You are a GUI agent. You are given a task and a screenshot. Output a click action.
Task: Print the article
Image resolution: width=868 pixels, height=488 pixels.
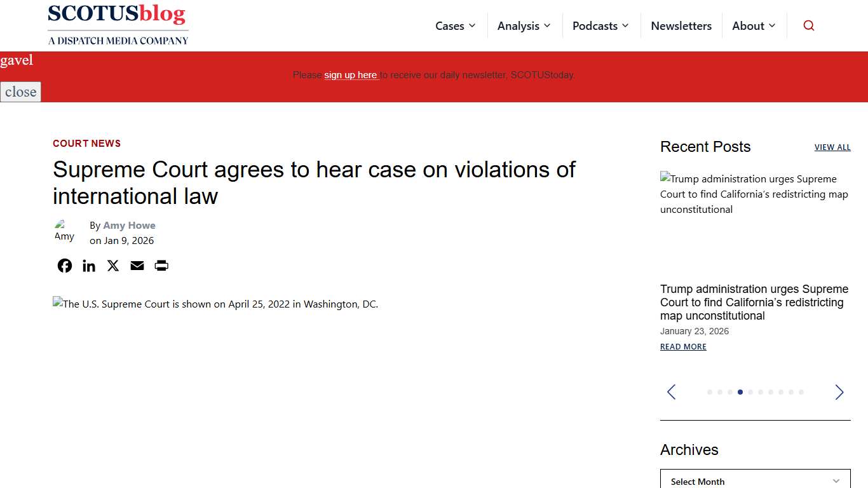coord(161,265)
